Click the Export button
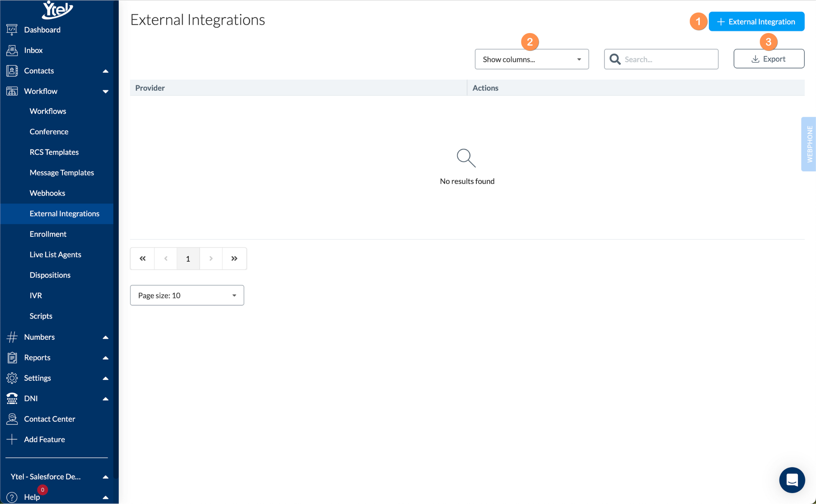The image size is (816, 504). [x=769, y=59]
